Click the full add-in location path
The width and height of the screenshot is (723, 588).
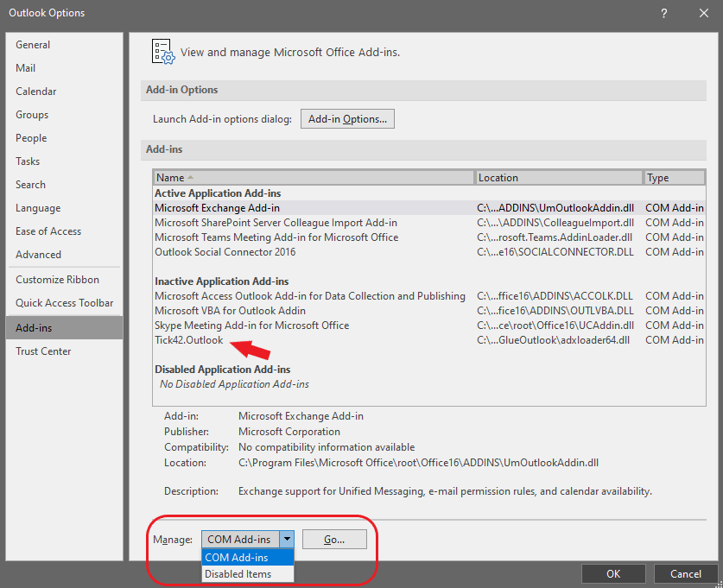tap(418, 463)
